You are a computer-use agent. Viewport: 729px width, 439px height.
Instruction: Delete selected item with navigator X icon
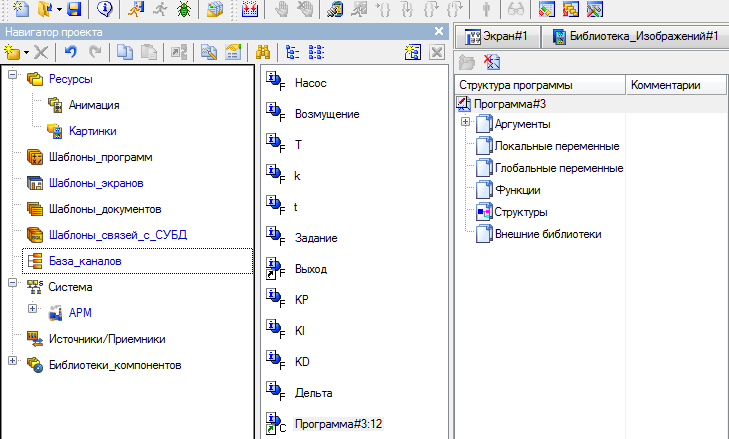[x=41, y=52]
